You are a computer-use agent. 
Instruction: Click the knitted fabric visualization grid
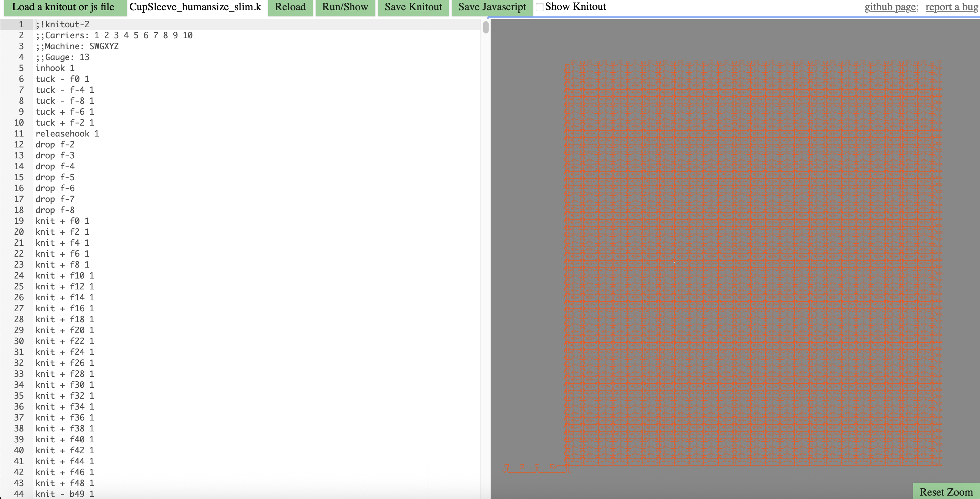click(x=753, y=262)
